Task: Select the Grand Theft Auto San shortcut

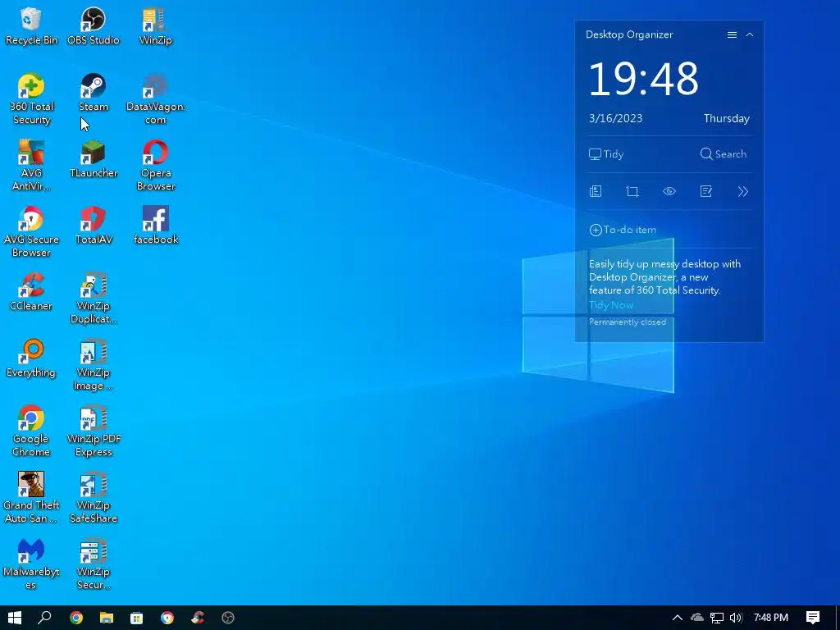Action: pyautogui.click(x=31, y=498)
